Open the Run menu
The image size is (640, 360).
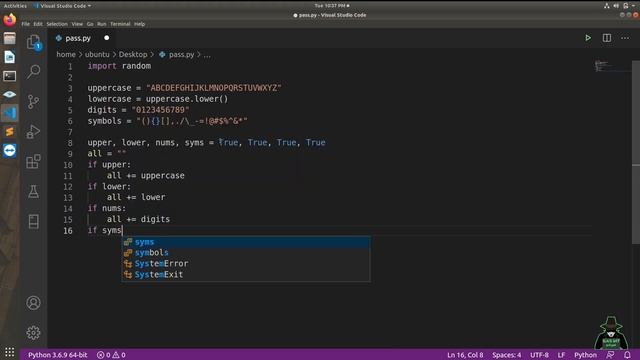[x=102, y=24]
